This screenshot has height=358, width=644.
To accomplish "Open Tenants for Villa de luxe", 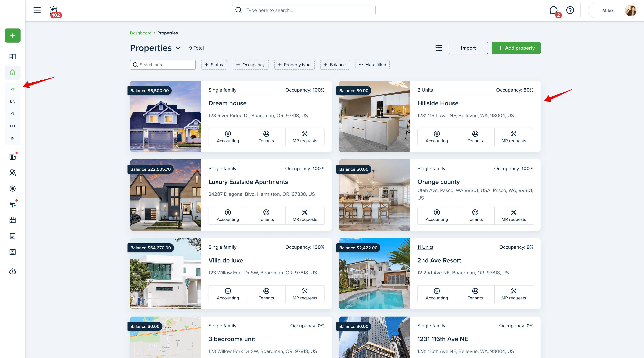I will click(266, 294).
